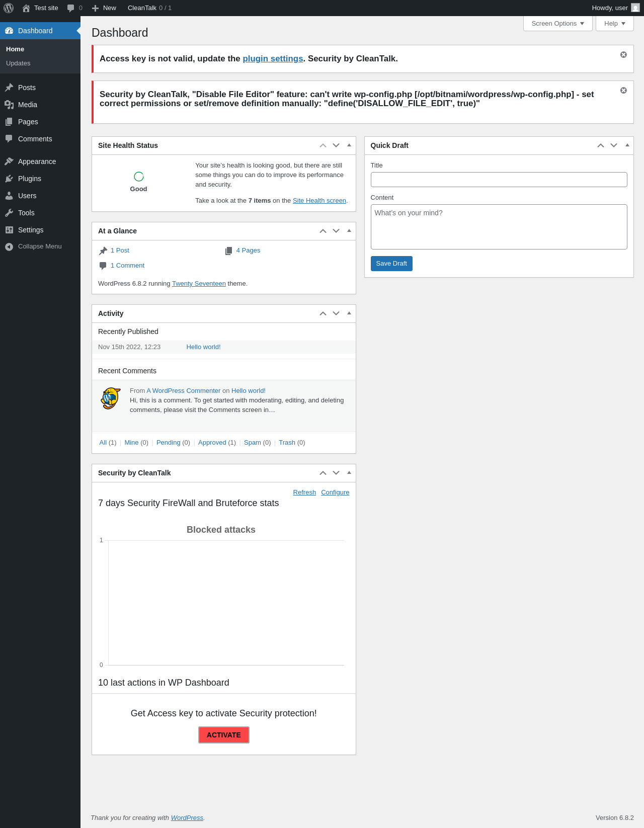Open the 1 Comment link
Screen dimensions: 644x828
pos(127,266)
